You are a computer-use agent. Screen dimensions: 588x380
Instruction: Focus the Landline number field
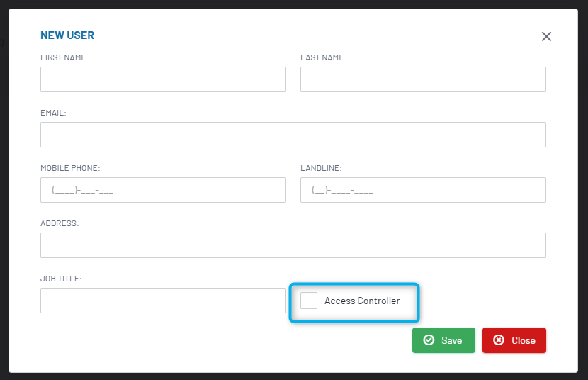point(423,190)
